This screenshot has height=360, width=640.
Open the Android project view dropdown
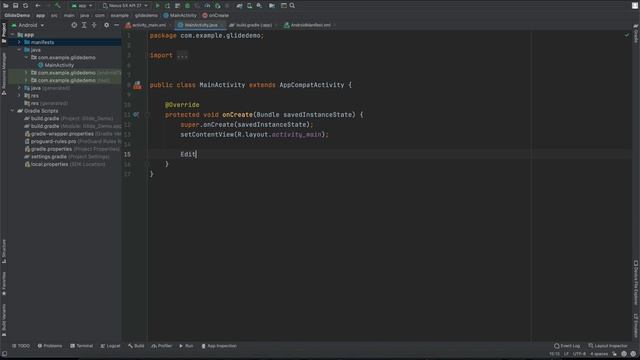click(x=28, y=25)
